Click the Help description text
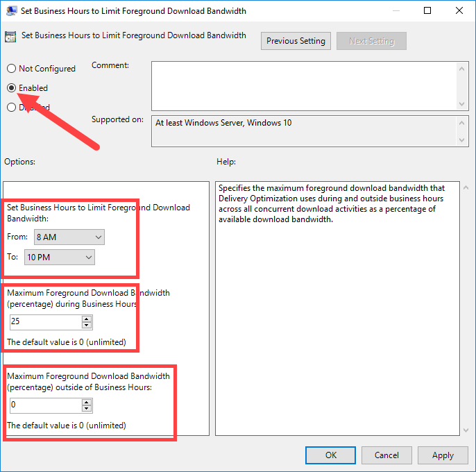Viewport: 476px width, 472px height. click(x=332, y=203)
